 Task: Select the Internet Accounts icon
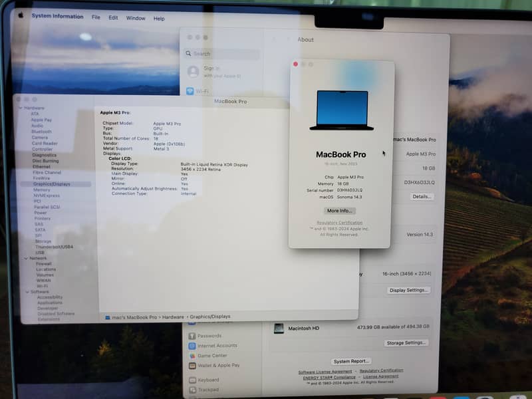(192, 346)
